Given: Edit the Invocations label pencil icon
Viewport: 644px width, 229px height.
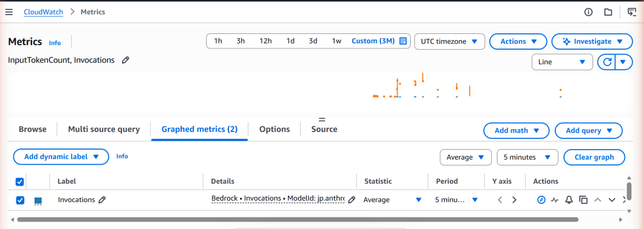Looking at the screenshot, I should (103, 200).
